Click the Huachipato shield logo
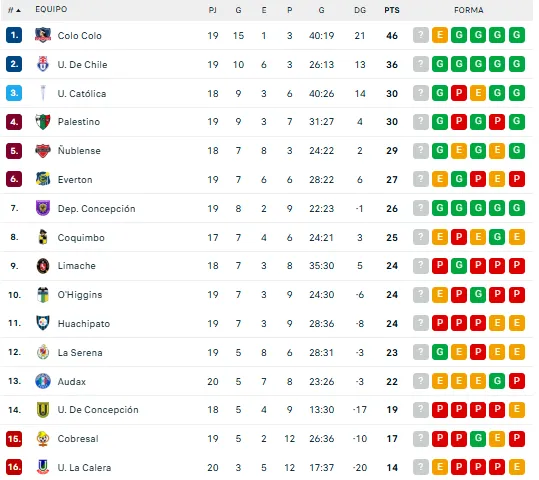Image resolution: width=539 pixels, height=480 pixels. pyautogui.click(x=43, y=323)
